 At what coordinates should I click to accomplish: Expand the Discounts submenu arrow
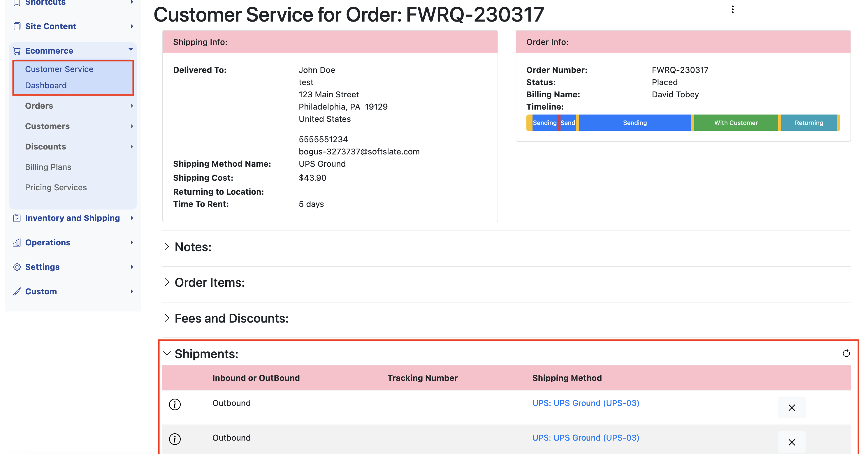132,147
